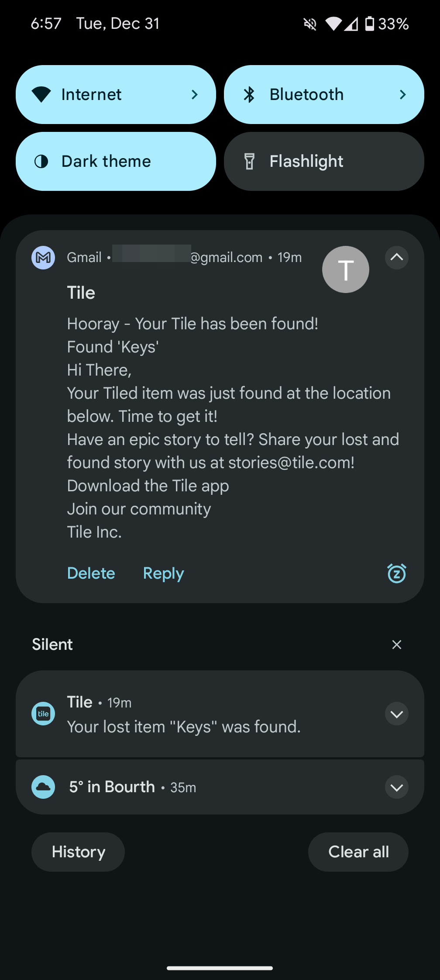Tap the sender avatar with letter T
The height and width of the screenshot is (980, 440).
pyautogui.click(x=345, y=269)
